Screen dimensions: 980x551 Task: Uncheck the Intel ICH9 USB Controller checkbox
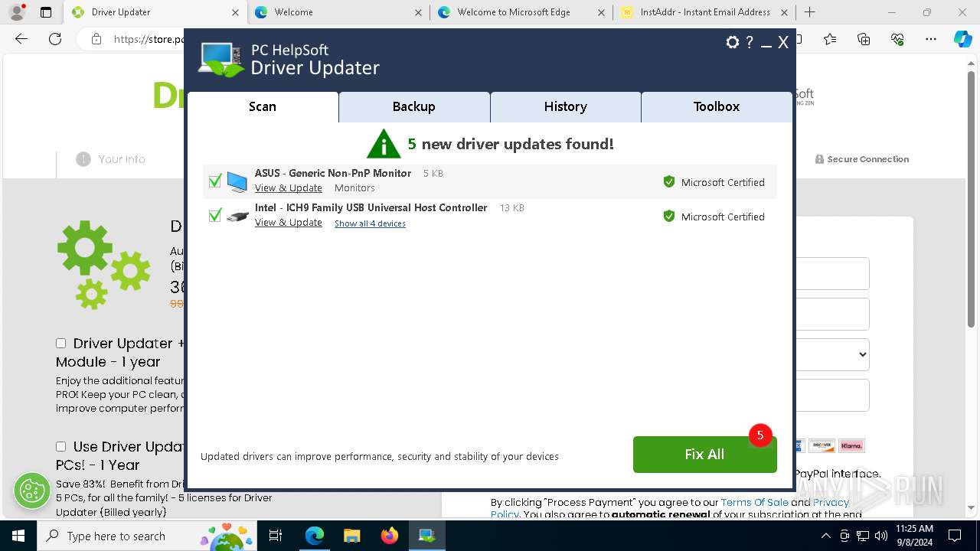click(x=215, y=216)
